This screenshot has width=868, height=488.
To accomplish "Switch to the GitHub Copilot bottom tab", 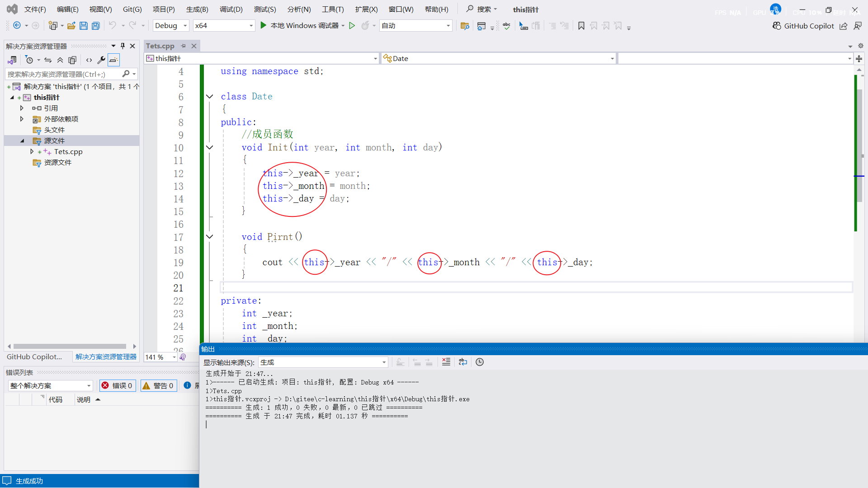I will click(x=34, y=357).
